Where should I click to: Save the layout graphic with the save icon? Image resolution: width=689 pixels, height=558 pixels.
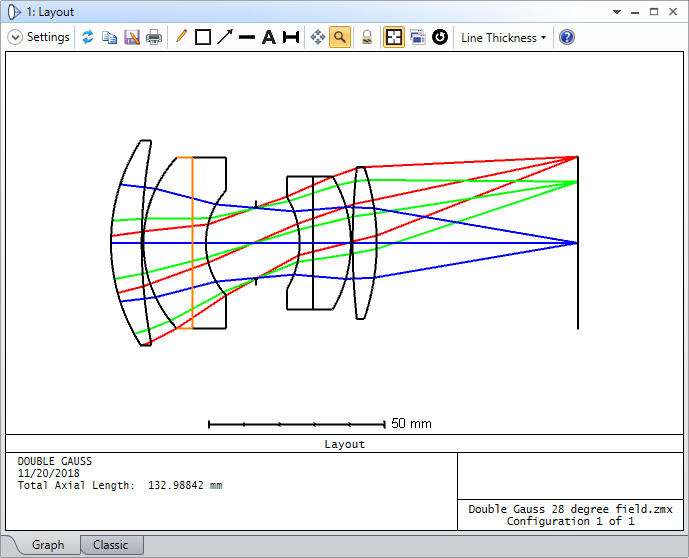coord(132,37)
